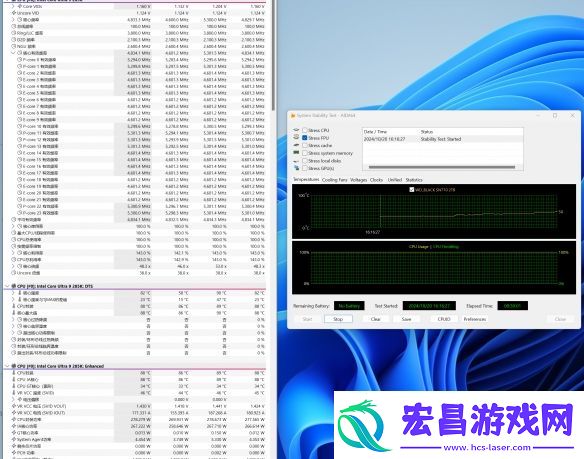Switch to the Temperatures tab
The image size is (584, 459).
tap(306, 180)
